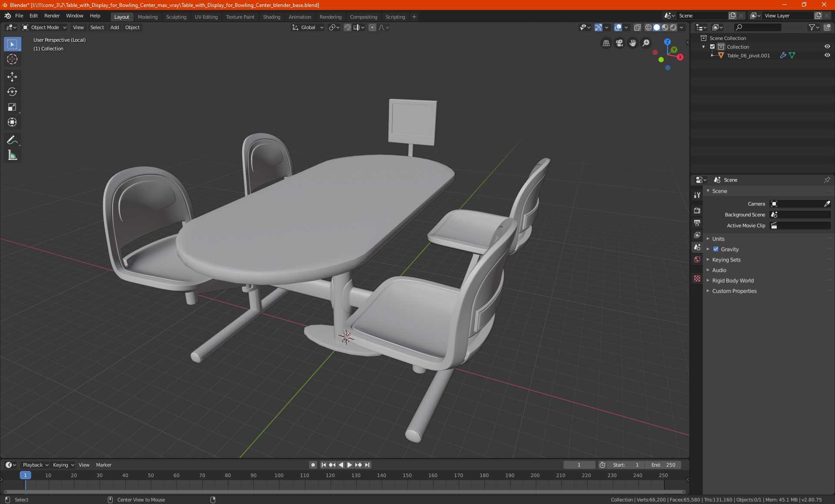Choose the Annotate pencil tool
Viewport: 835px width, 504px height.
(x=12, y=140)
